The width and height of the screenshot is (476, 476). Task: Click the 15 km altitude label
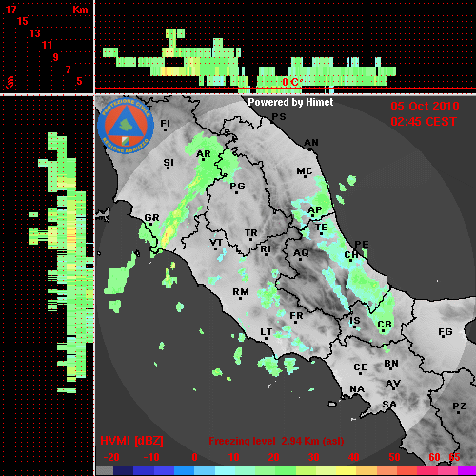23,21
